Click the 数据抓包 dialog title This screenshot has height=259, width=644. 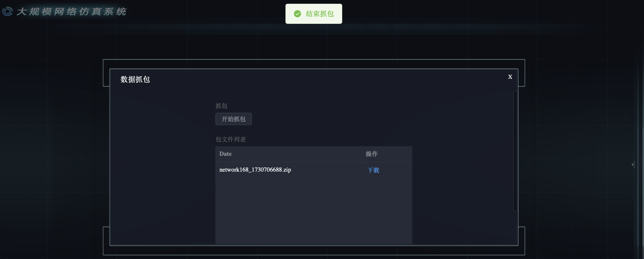tap(135, 79)
